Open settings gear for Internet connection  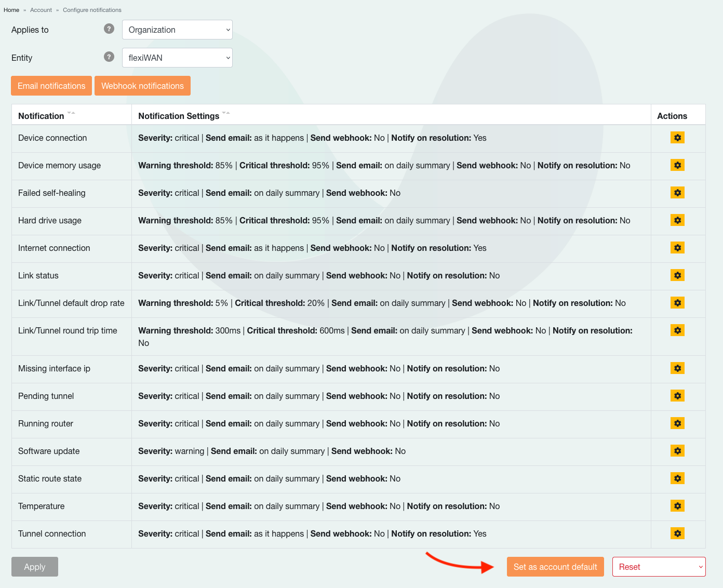click(x=677, y=248)
